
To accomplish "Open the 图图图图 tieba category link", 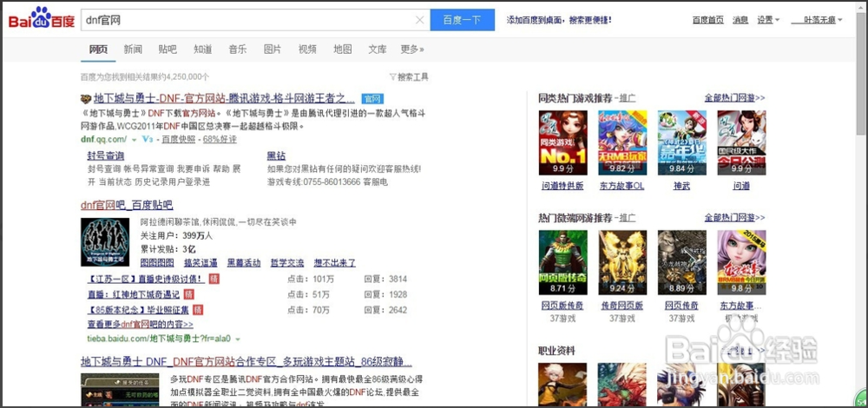I will tap(157, 263).
